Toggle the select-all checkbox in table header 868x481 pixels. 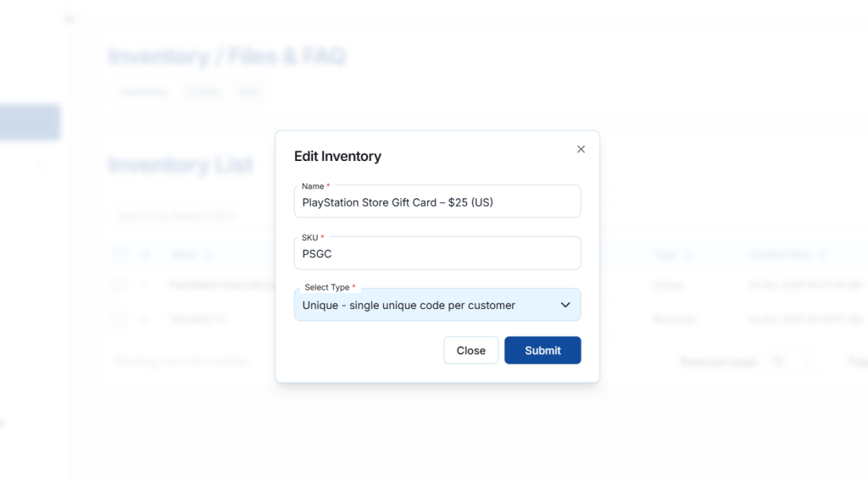click(x=120, y=254)
